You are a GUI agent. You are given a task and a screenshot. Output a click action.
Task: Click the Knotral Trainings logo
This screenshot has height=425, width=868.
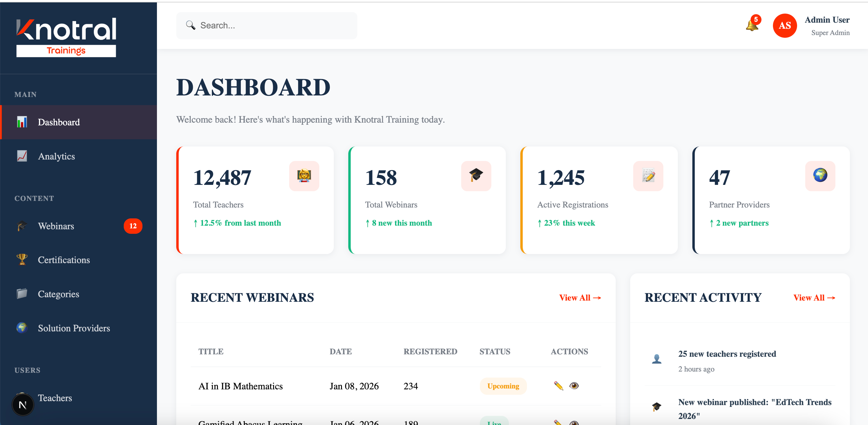coord(66,37)
